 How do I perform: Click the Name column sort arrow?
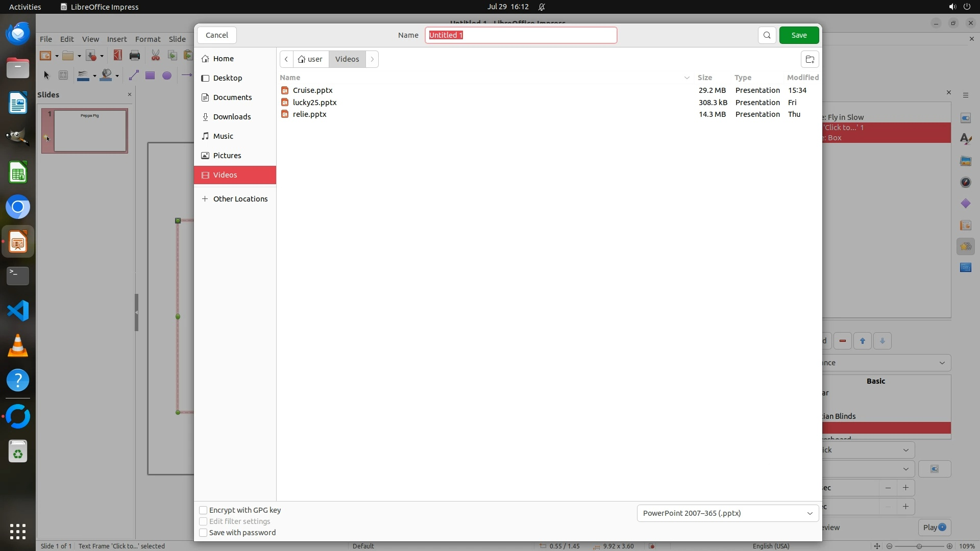point(687,78)
